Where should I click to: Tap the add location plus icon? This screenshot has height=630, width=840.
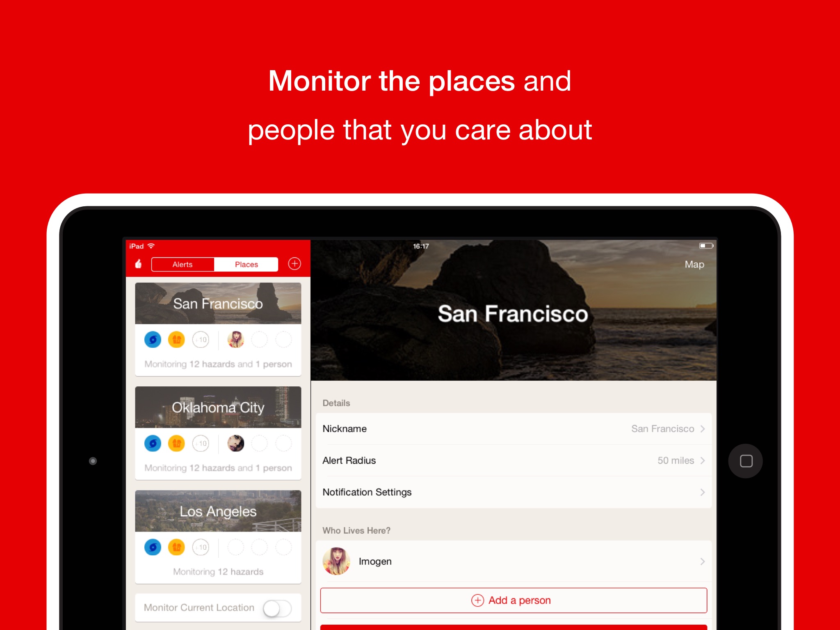click(x=296, y=263)
